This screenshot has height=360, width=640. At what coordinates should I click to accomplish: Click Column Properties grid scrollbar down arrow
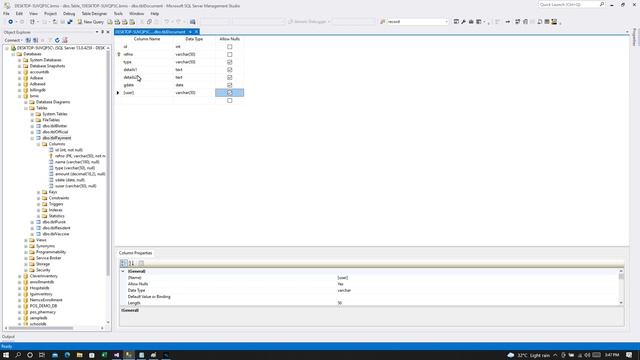pos(621,303)
